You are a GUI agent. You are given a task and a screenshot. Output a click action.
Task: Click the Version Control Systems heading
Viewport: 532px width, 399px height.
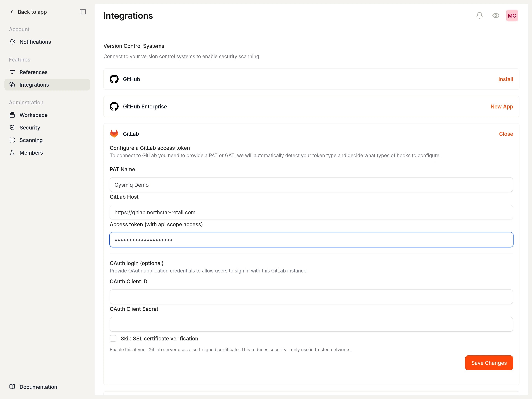[x=134, y=46]
